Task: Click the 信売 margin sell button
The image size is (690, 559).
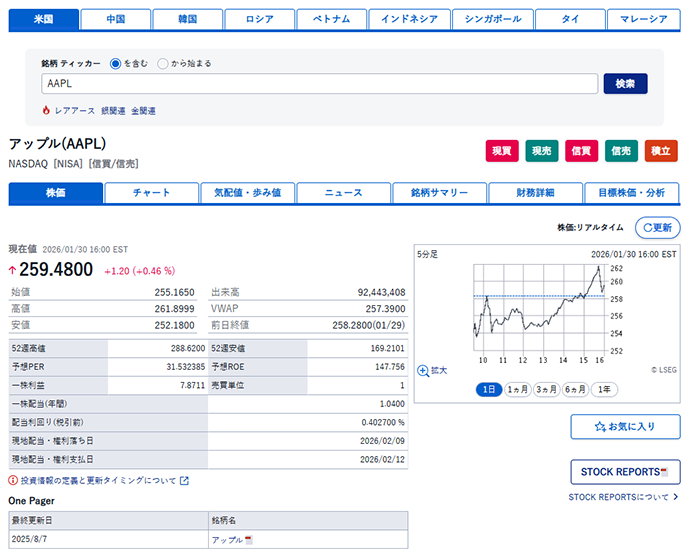Action: click(x=621, y=151)
